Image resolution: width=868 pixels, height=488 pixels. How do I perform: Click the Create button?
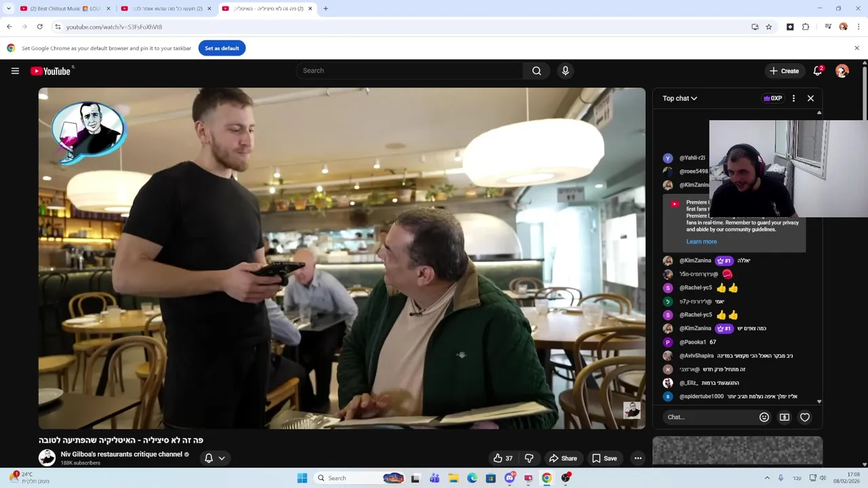coord(784,70)
